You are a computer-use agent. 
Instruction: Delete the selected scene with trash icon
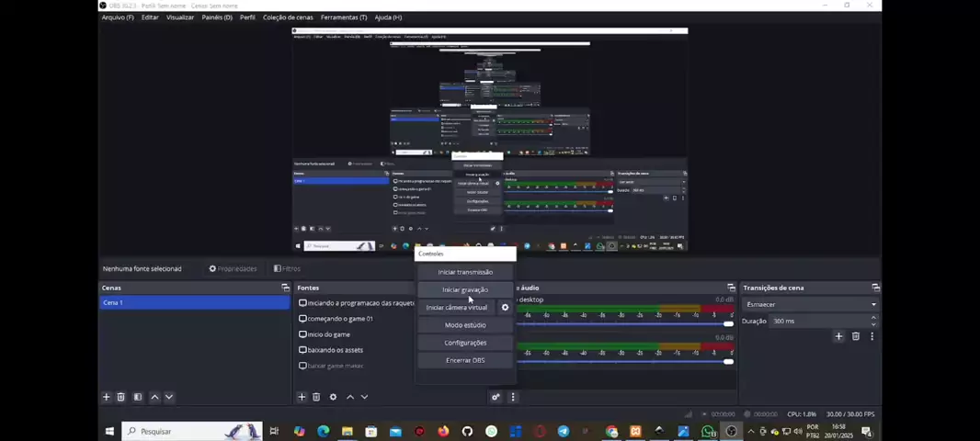pos(120,397)
